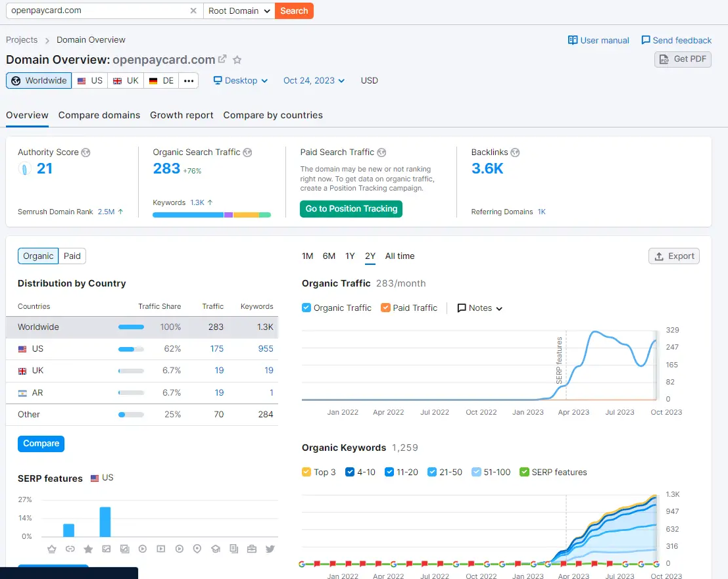Image resolution: width=728 pixels, height=579 pixels.
Task: Select the DE database button
Action: pos(161,81)
